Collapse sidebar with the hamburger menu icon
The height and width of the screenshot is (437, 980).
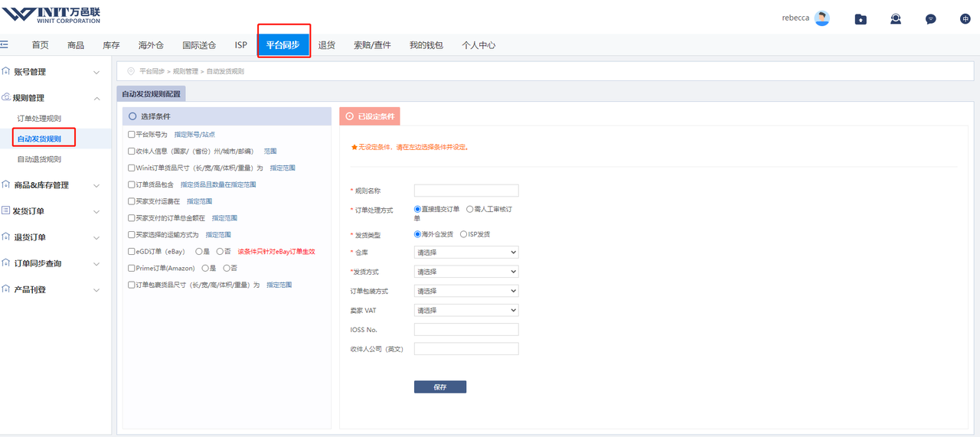[x=5, y=45]
